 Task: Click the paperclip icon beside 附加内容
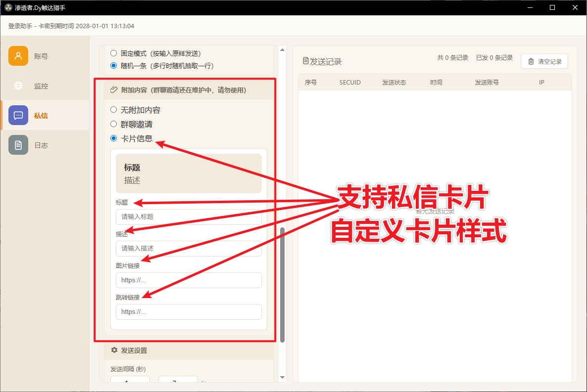coord(114,90)
